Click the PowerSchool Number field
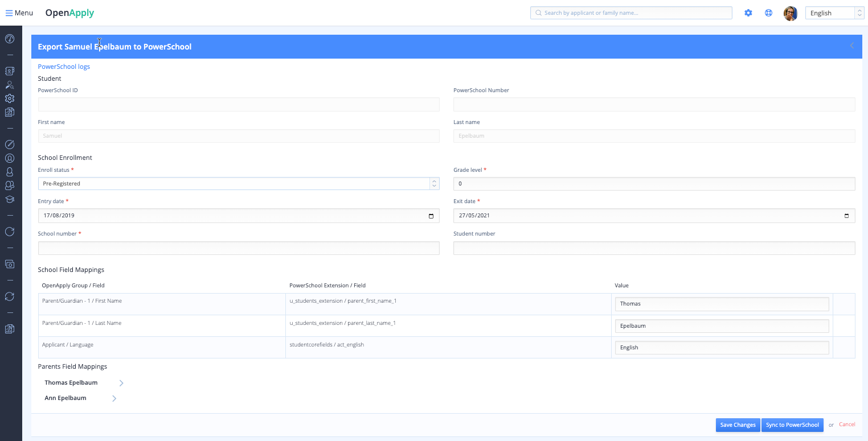The height and width of the screenshot is (441, 868). coord(654,104)
